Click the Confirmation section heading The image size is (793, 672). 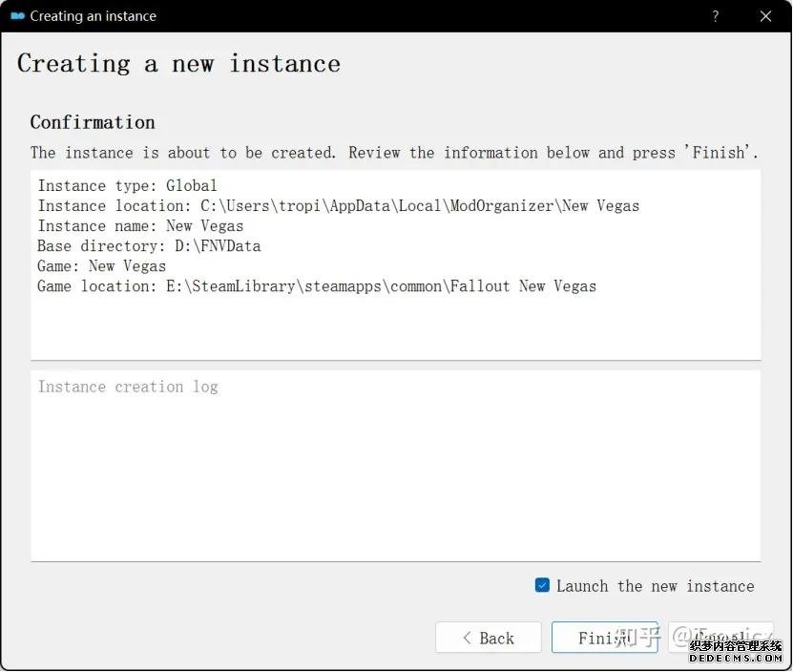coord(93,122)
